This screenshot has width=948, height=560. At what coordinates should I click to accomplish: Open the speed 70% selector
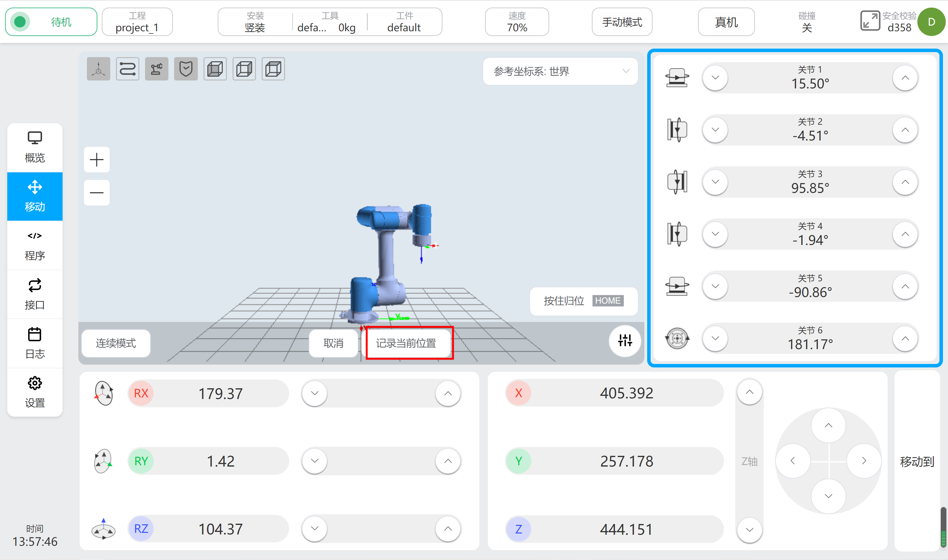pos(517,22)
